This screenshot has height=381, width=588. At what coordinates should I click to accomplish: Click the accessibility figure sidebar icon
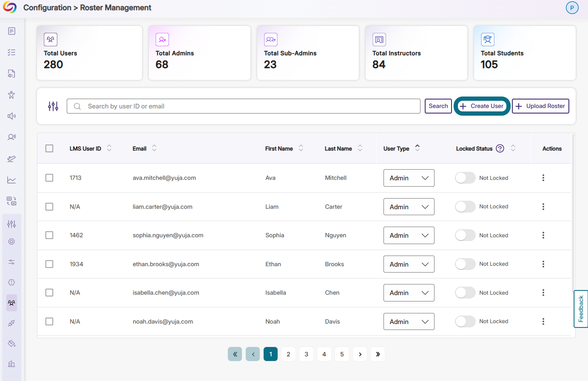pos(11,94)
